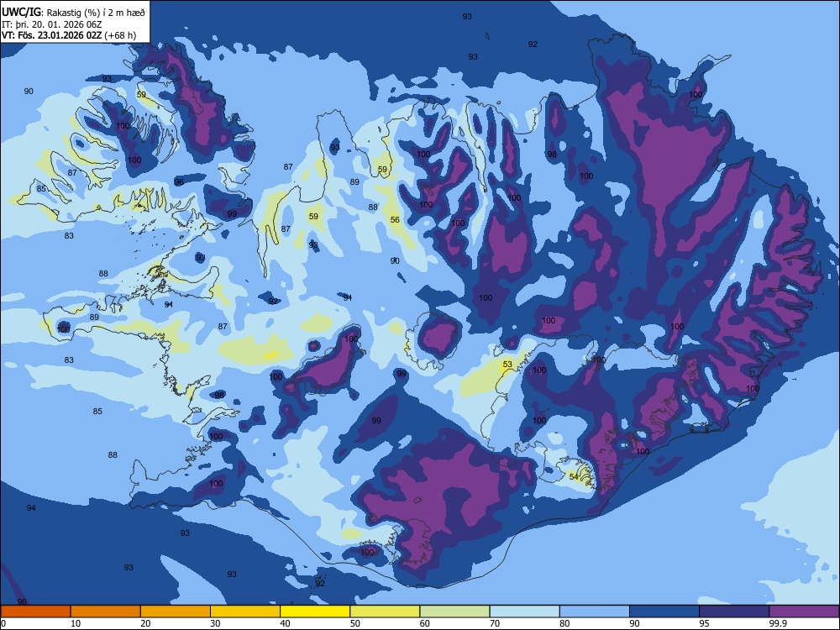
Task: Click the legend tick label '99.9'
Action: 778,623
